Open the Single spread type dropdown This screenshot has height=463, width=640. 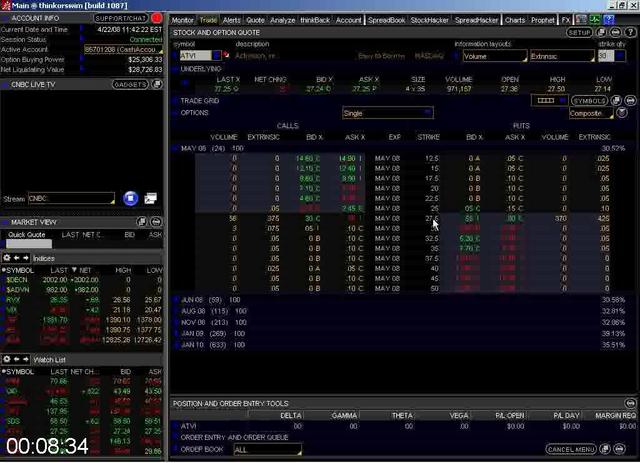(x=388, y=113)
